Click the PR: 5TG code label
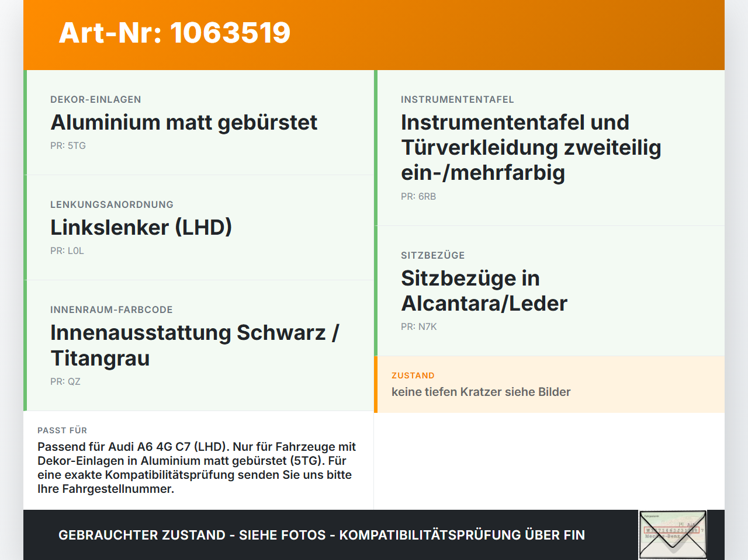The height and width of the screenshot is (560, 748). 68,146
